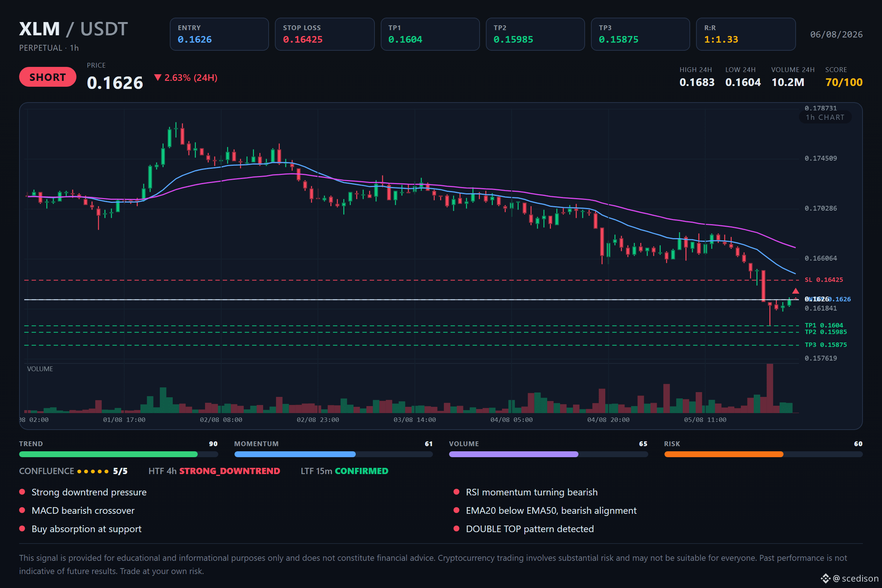Click the time axis label '04/08 20:00'
882x588 pixels.
point(608,420)
